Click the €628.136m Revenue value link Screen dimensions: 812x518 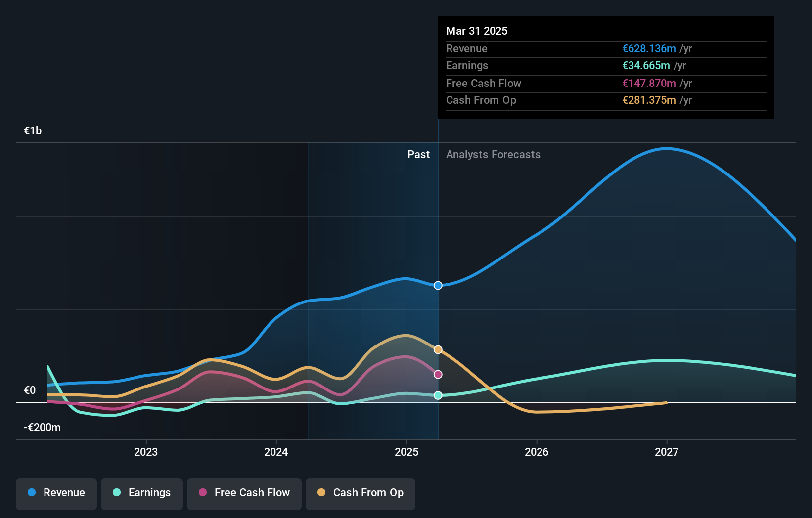[x=649, y=49]
